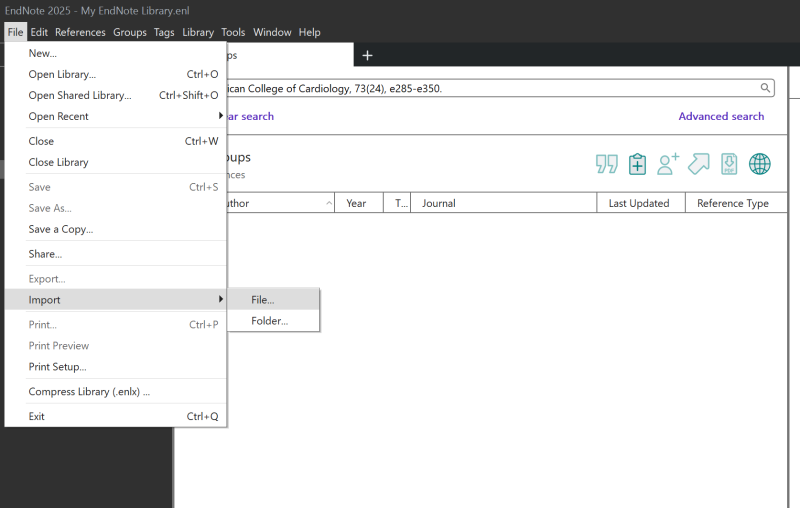Open the Tools menu
Viewport: 800px width, 508px height.
click(233, 32)
